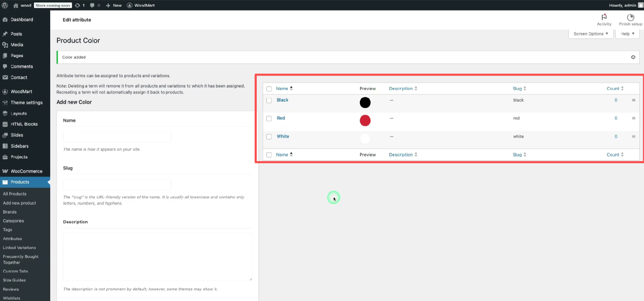This screenshot has width=644, height=301.
Task: Click the admin avatar icon
Action: pyautogui.click(x=640, y=5)
